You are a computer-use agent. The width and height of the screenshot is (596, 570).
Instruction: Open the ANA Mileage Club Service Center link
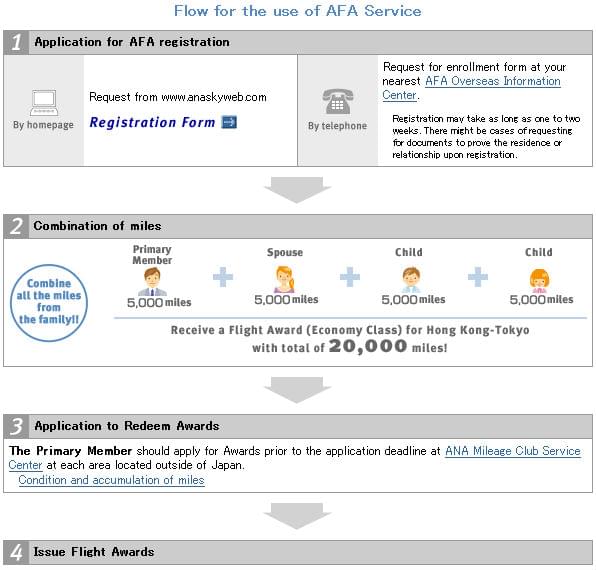click(295, 458)
